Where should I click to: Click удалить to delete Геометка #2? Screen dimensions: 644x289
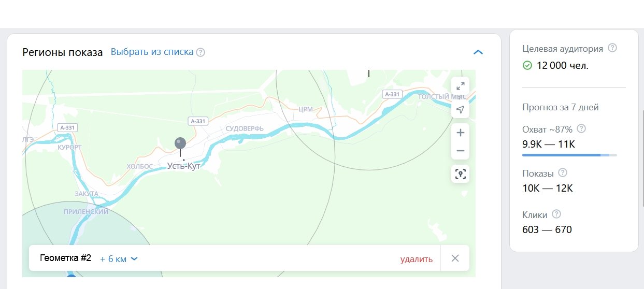click(x=416, y=259)
